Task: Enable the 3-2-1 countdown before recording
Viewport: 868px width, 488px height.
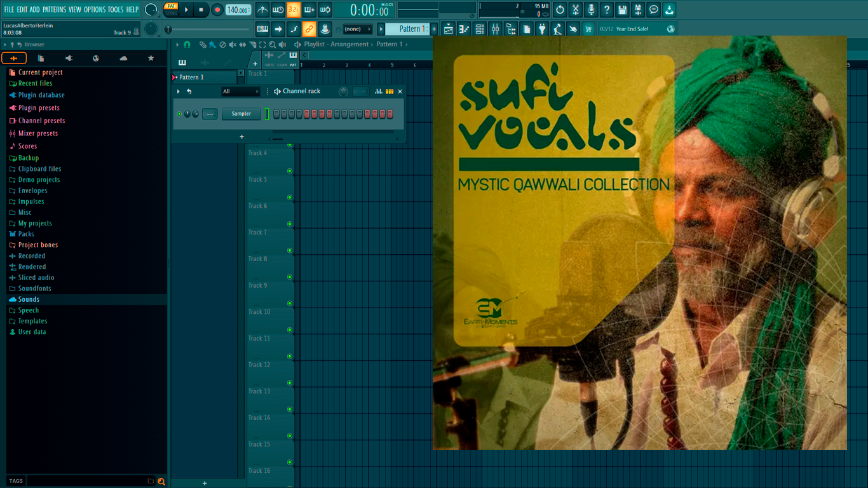Action: tap(294, 10)
